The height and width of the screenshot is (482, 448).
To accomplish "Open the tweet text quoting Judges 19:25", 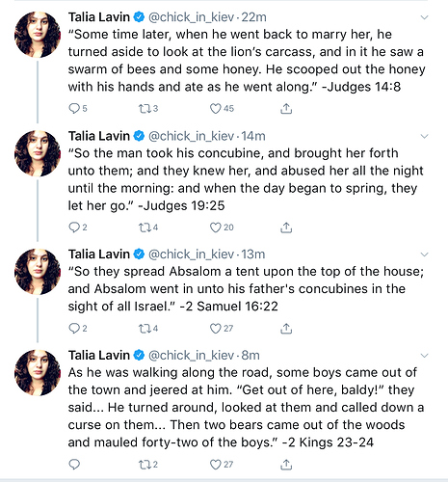I will 246,179.
